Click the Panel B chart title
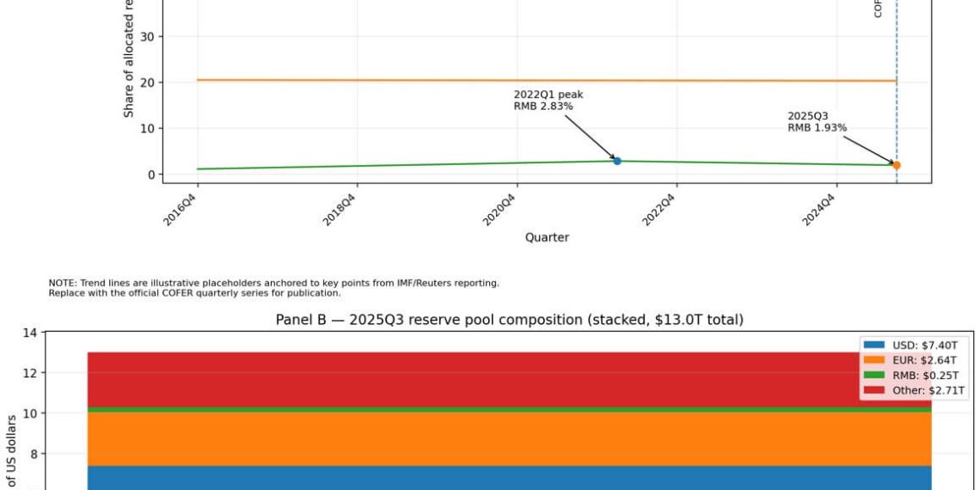This screenshot has width=980, height=490. tap(509, 319)
